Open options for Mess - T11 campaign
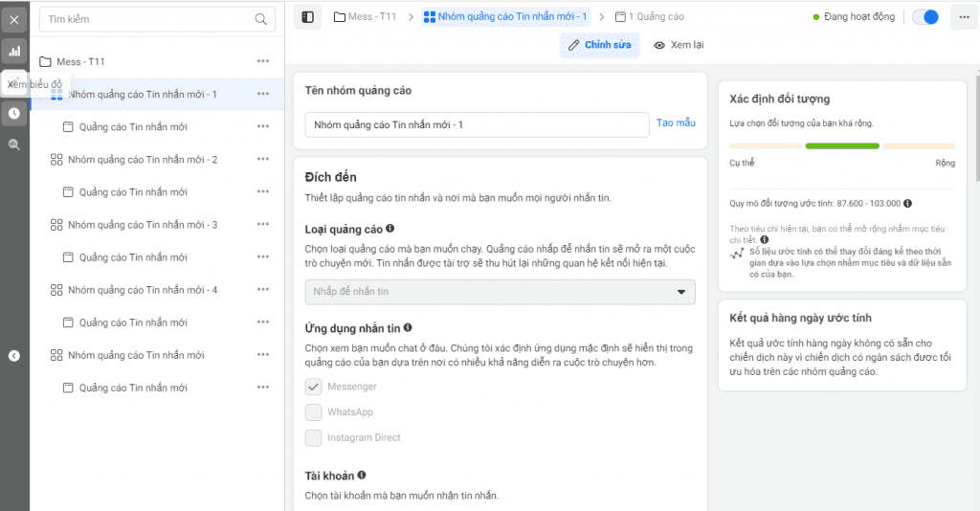 263,61
